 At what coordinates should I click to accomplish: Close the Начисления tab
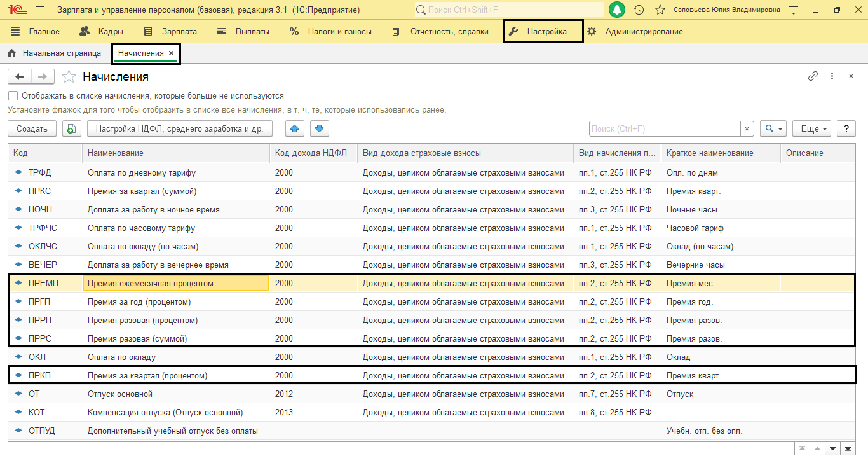(x=171, y=53)
